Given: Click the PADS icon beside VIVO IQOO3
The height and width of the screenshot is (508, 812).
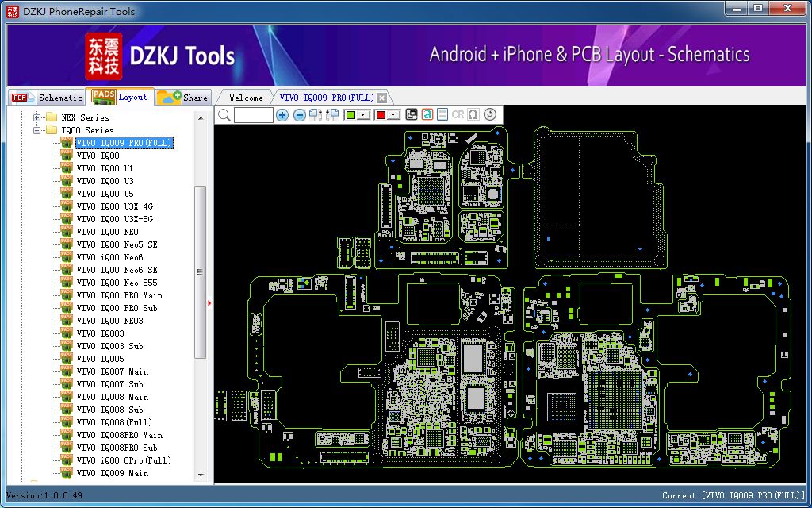Looking at the screenshot, I should click(x=67, y=333).
